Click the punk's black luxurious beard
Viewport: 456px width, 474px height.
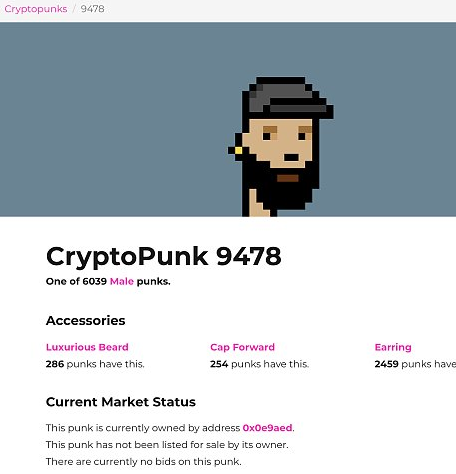click(x=287, y=190)
